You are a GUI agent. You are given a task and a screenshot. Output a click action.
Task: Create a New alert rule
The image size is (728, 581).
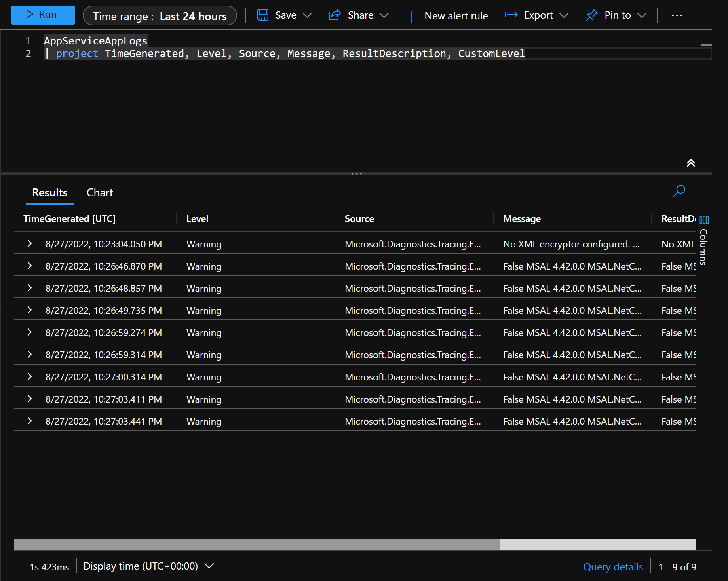(447, 16)
